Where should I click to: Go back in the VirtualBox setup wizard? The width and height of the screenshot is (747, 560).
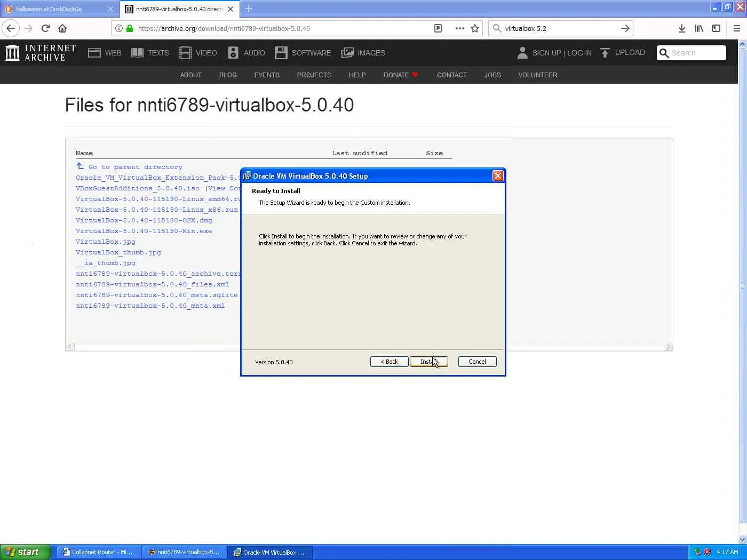click(390, 362)
